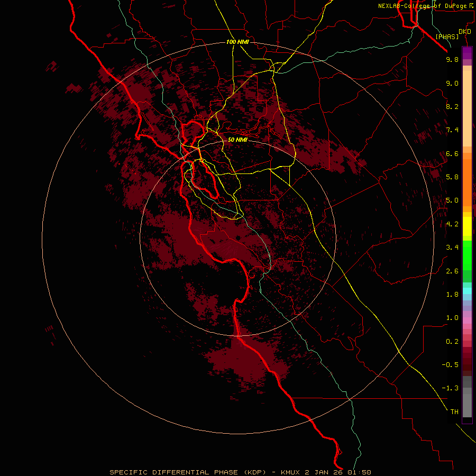The height and width of the screenshot is (476, 476).
Task: Pick the gray color band beside TH
Action: coord(467,406)
